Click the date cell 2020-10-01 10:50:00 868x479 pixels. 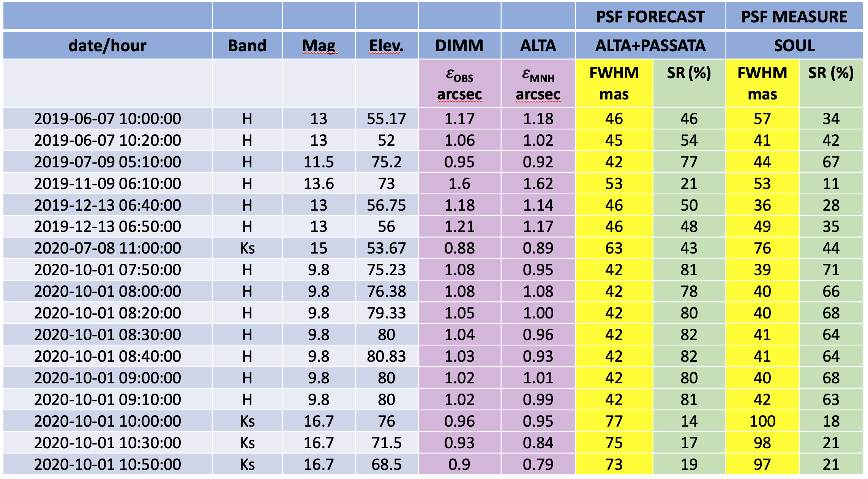pyautogui.click(x=107, y=465)
